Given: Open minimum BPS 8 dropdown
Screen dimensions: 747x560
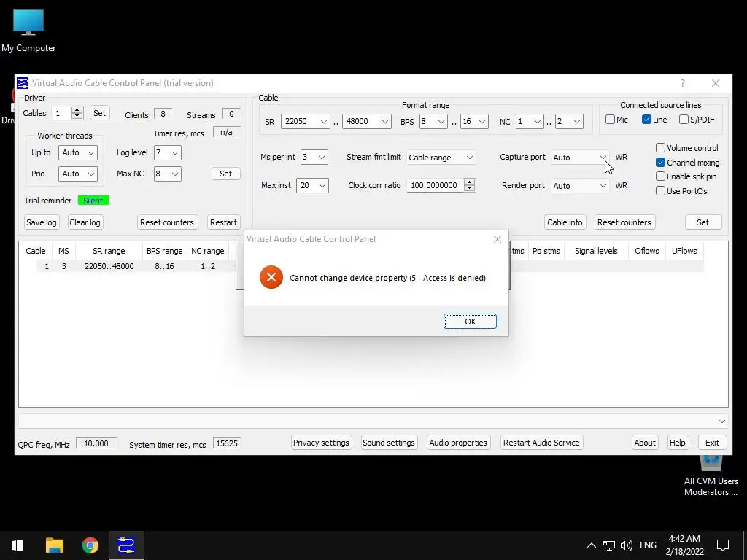Looking at the screenshot, I should pyautogui.click(x=433, y=122).
